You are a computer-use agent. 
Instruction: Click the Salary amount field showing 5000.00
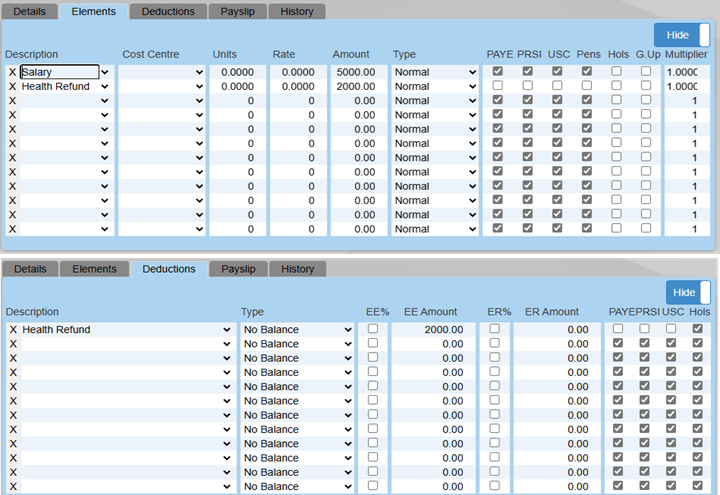tap(358, 73)
